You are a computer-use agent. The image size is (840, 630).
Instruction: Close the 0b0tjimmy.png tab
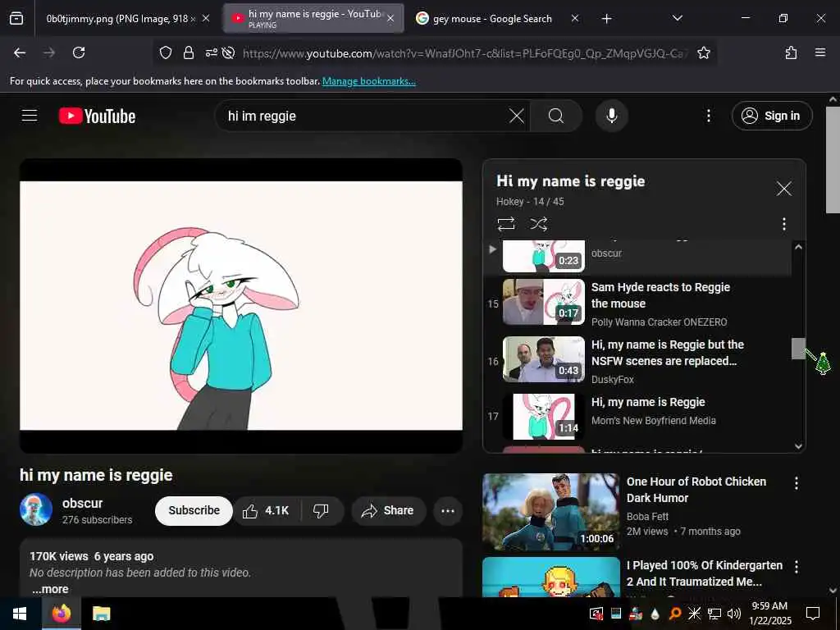(x=206, y=19)
